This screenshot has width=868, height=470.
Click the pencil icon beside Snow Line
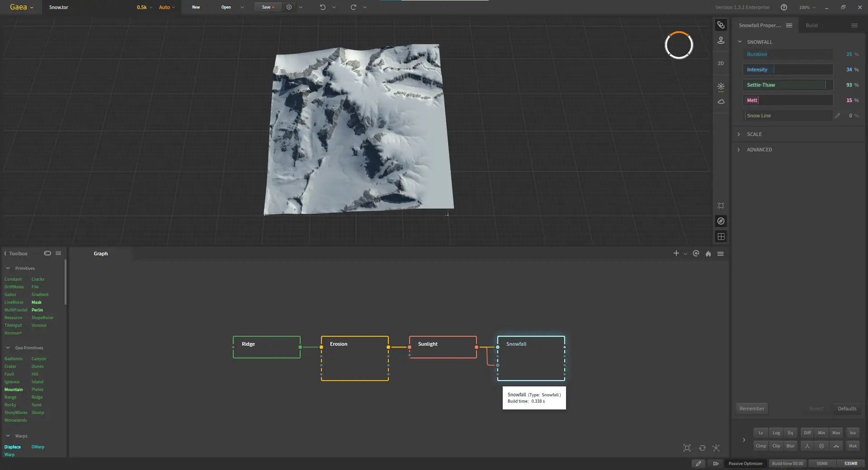[x=837, y=116]
